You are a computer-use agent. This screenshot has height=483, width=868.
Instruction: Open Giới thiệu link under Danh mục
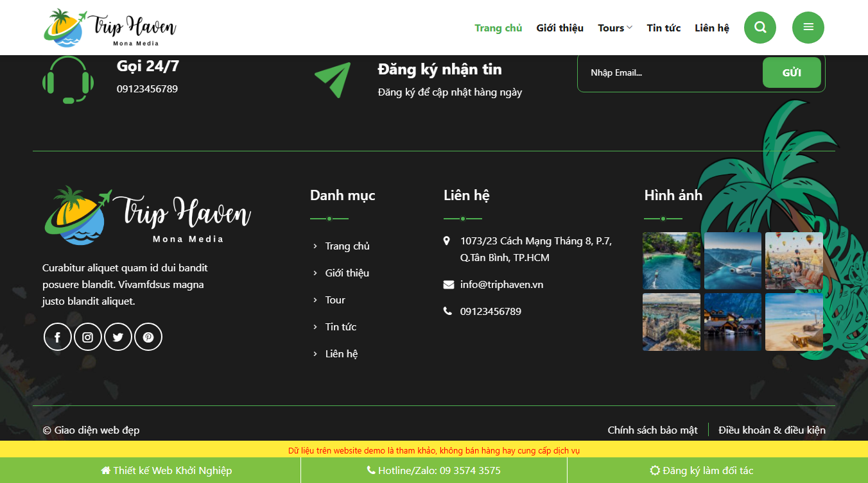click(347, 273)
